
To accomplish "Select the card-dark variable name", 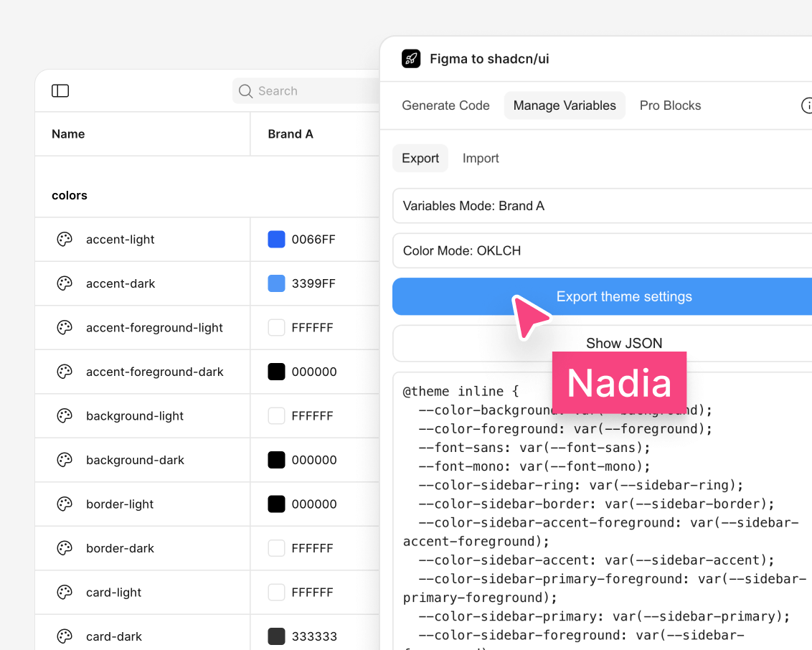I will click(x=114, y=636).
